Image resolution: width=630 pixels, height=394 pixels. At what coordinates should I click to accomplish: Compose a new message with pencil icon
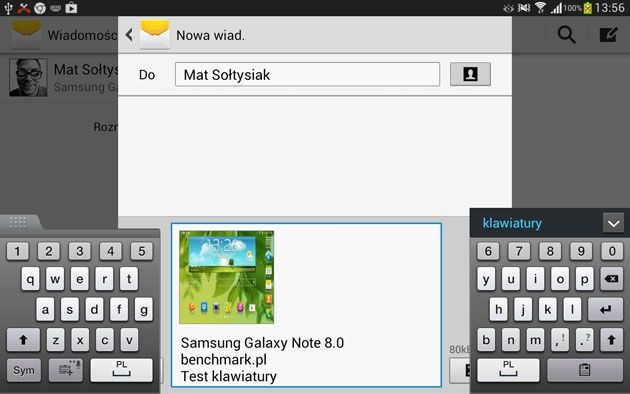[608, 35]
